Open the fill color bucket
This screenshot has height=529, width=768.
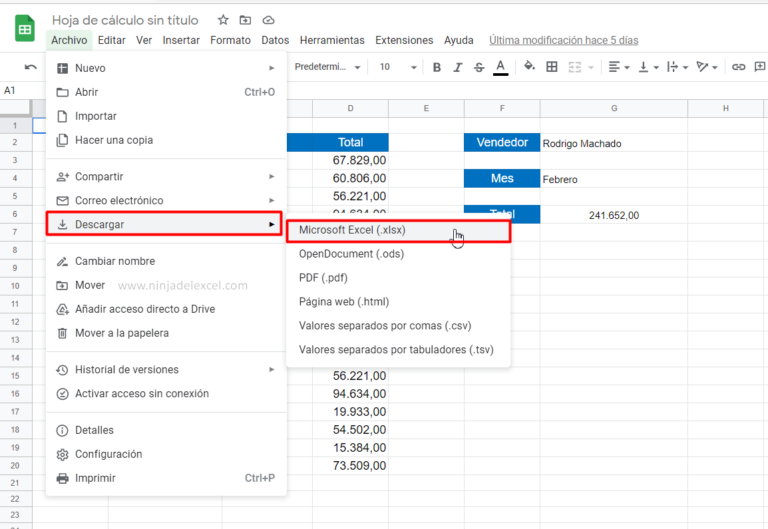click(x=529, y=66)
